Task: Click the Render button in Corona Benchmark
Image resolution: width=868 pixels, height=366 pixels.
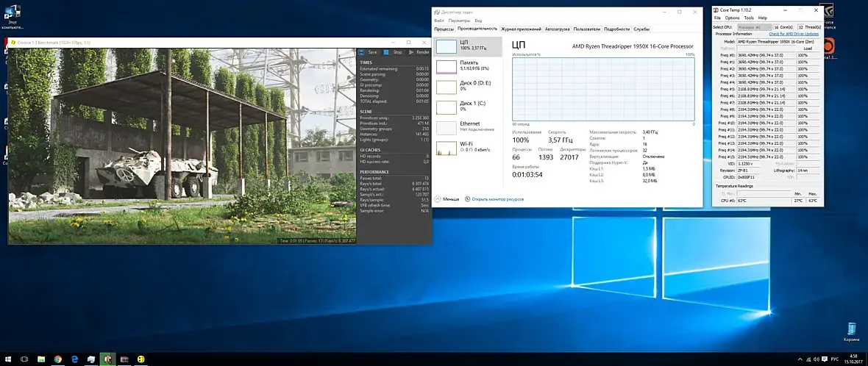Action: click(x=419, y=52)
